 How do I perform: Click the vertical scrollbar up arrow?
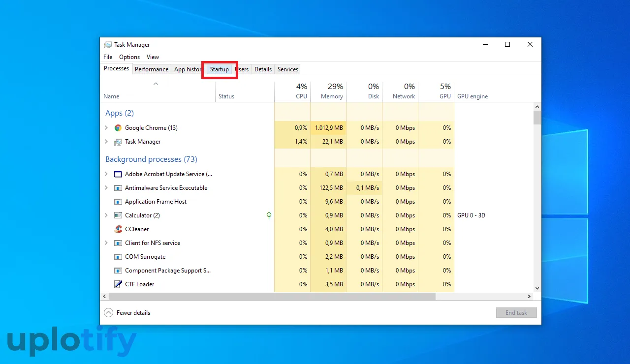point(537,107)
